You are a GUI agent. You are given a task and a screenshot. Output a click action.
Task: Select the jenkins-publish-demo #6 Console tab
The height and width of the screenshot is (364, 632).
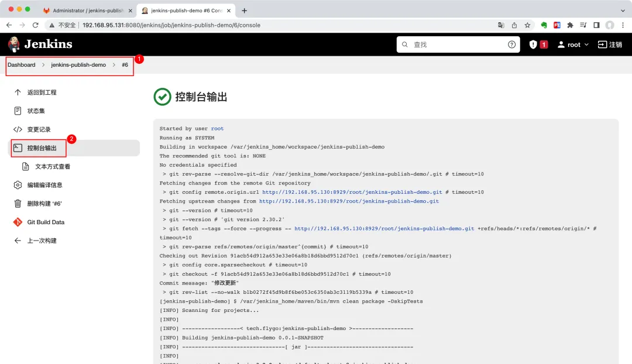click(186, 11)
